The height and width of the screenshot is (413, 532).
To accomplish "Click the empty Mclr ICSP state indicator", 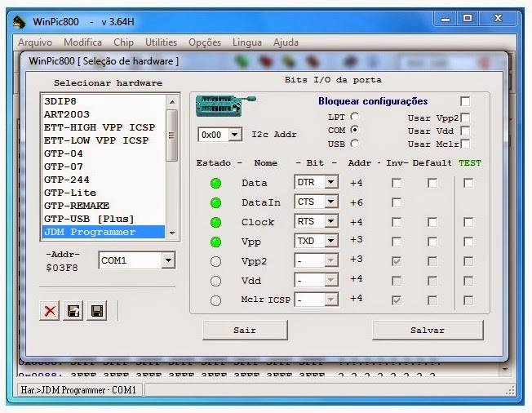I will click(x=215, y=300).
